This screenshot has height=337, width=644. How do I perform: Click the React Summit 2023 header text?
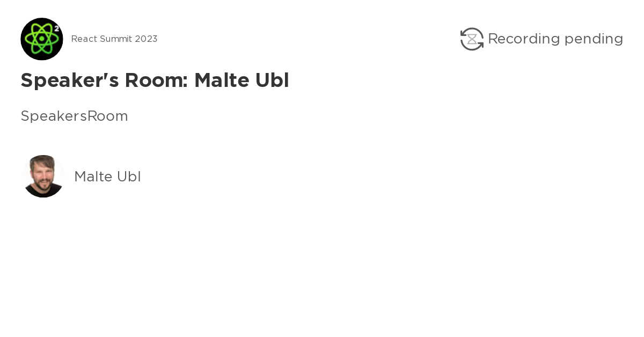pos(114,39)
